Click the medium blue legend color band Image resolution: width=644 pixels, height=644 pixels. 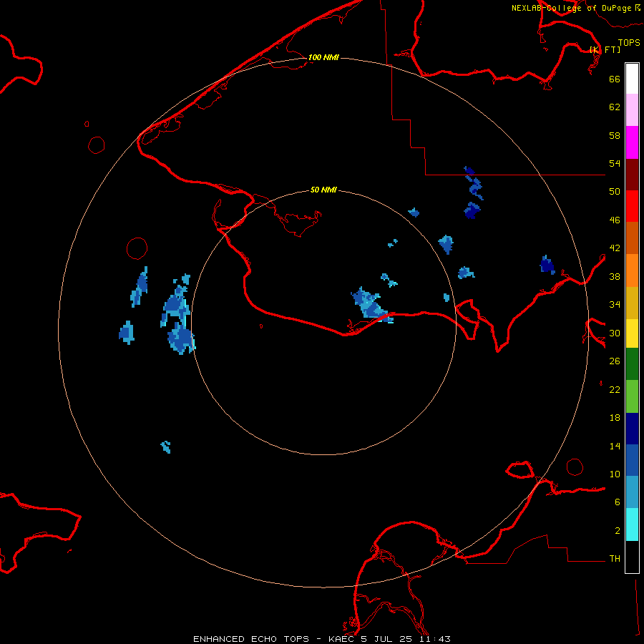pyautogui.click(x=632, y=460)
